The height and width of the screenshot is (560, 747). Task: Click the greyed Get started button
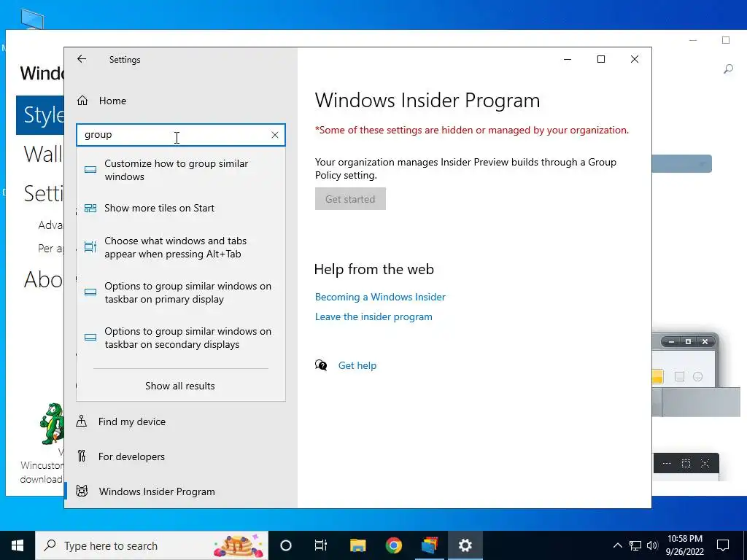pyautogui.click(x=350, y=199)
